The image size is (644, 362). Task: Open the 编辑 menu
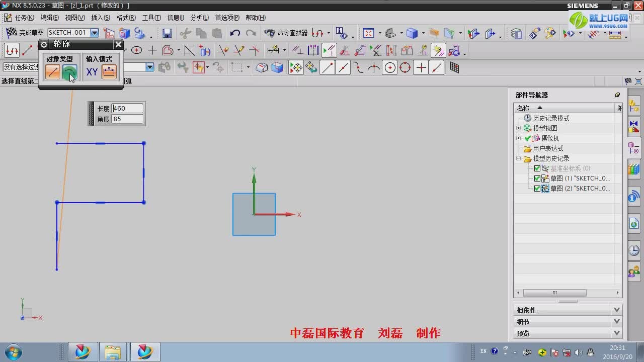pyautogui.click(x=49, y=18)
